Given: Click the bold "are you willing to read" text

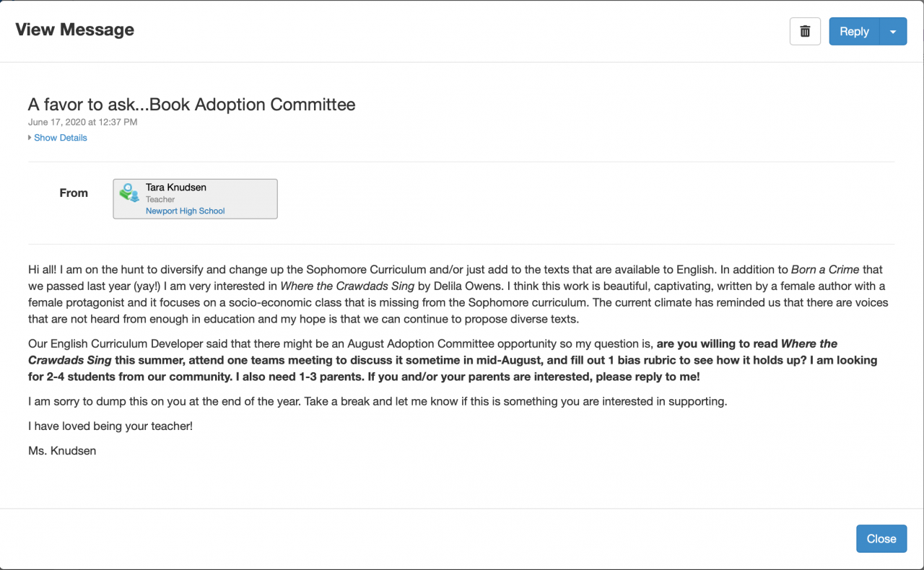Looking at the screenshot, I should coord(717,344).
